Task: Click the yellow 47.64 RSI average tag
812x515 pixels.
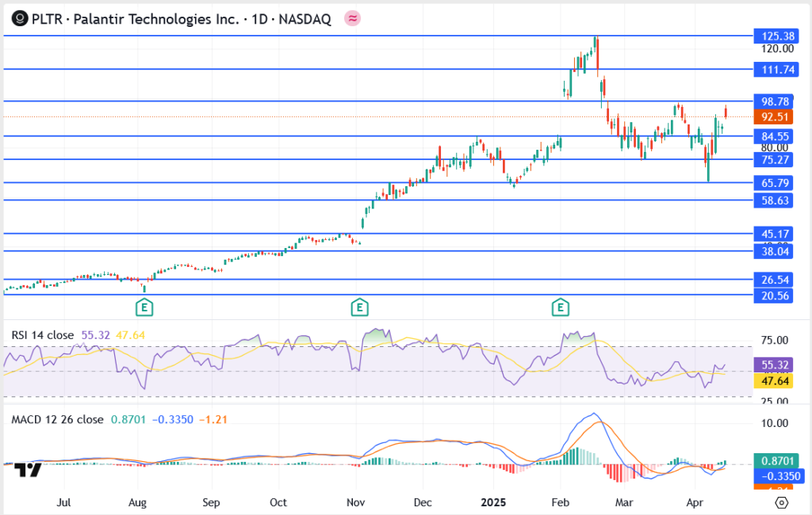Action: 774,381
